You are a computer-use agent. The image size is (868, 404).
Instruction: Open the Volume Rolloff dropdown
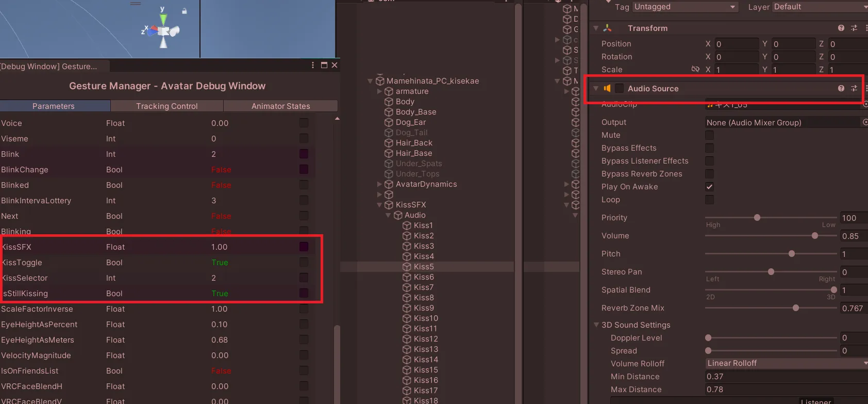tap(787, 363)
